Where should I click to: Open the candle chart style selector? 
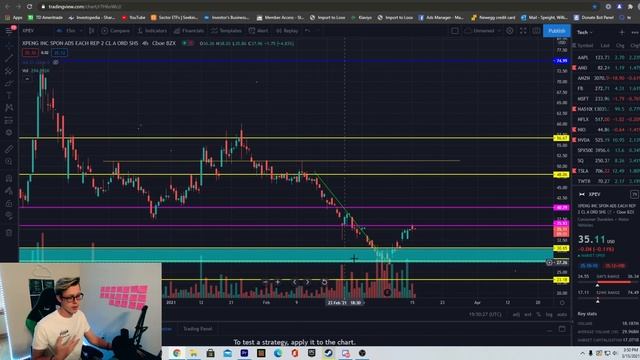(x=91, y=31)
